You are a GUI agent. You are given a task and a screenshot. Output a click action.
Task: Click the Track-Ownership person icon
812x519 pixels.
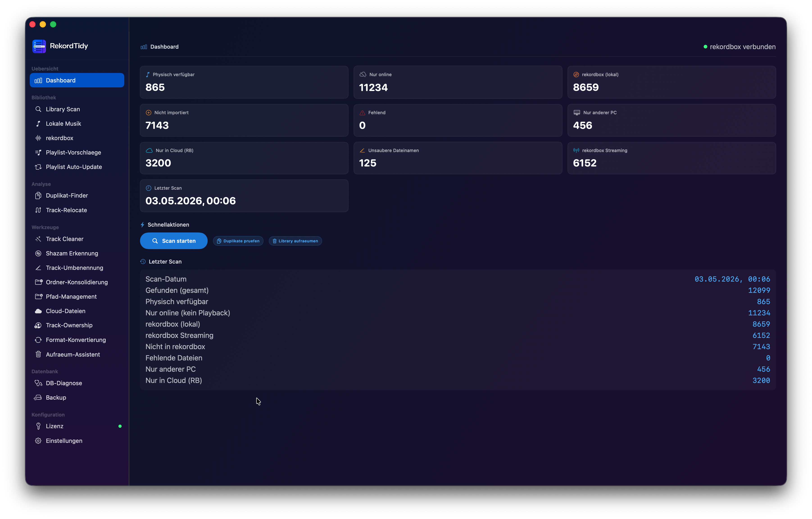click(x=39, y=326)
